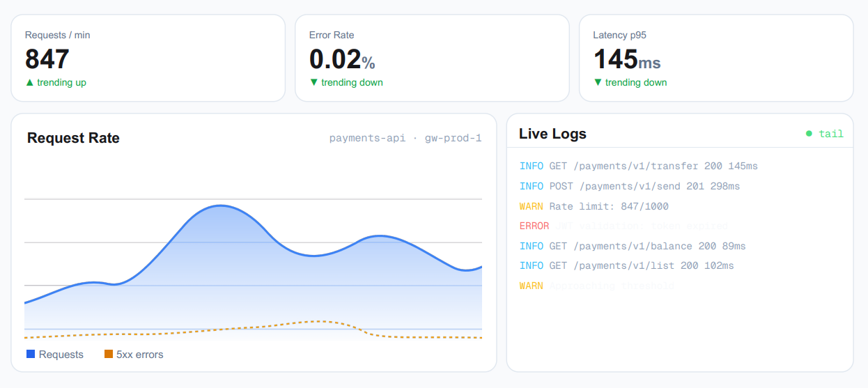The width and height of the screenshot is (868, 388).
Task: Click the green tail status dot
Action: pos(809,134)
